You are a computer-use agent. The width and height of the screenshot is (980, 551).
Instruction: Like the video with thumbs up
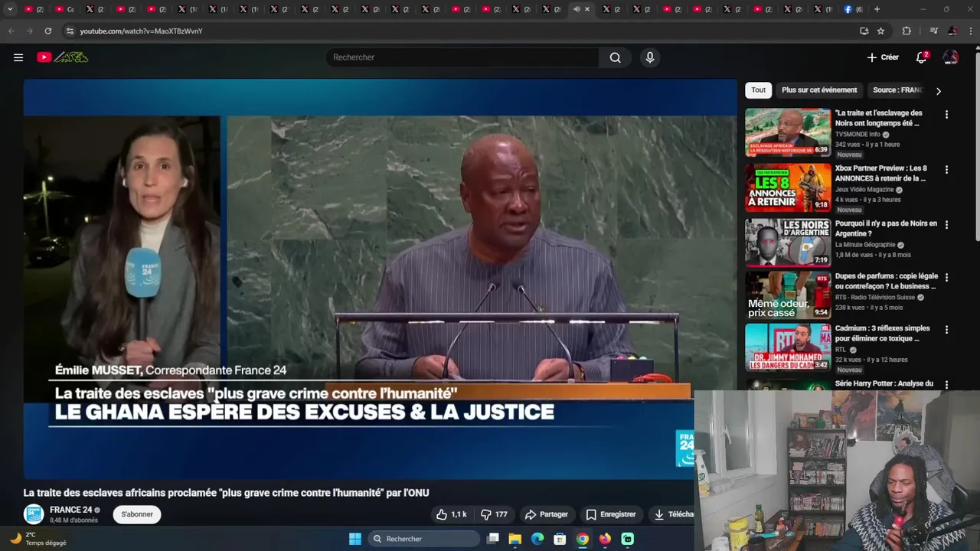tap(451, 514)
